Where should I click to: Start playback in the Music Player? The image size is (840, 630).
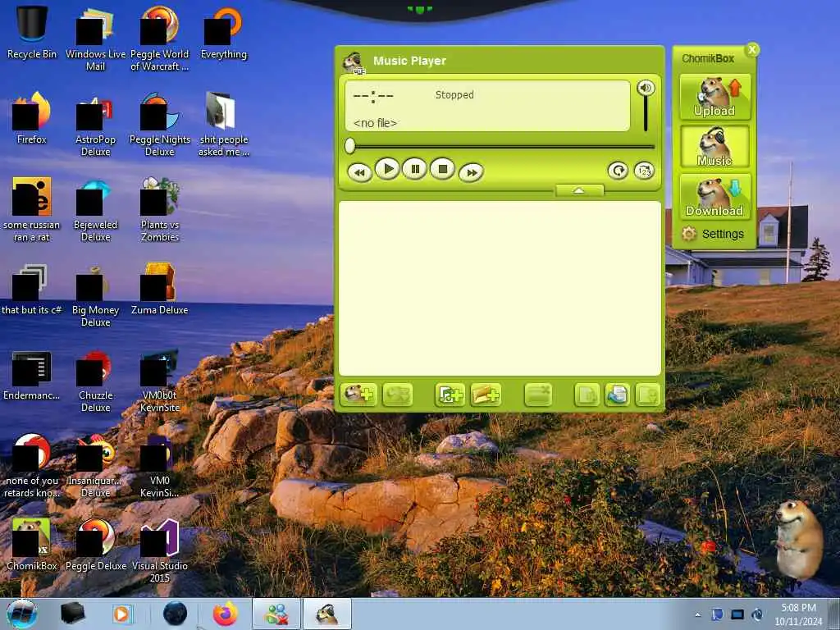387,169
